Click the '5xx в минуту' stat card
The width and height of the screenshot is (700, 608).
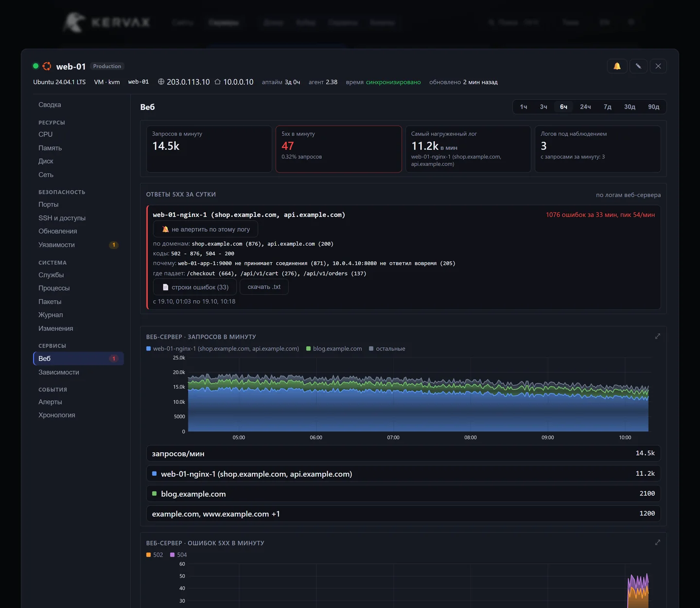tap(339, 149)
